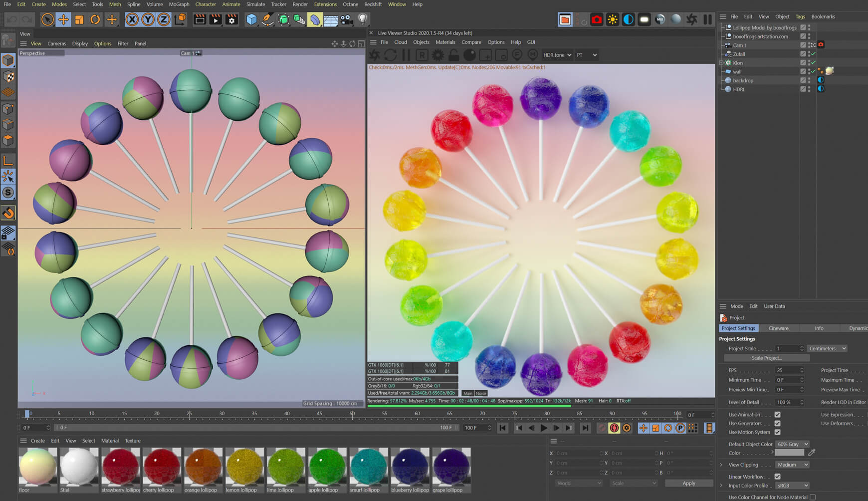Add a Cube primitive object
The width and height of the screenshot is (868, 501).
251,19
